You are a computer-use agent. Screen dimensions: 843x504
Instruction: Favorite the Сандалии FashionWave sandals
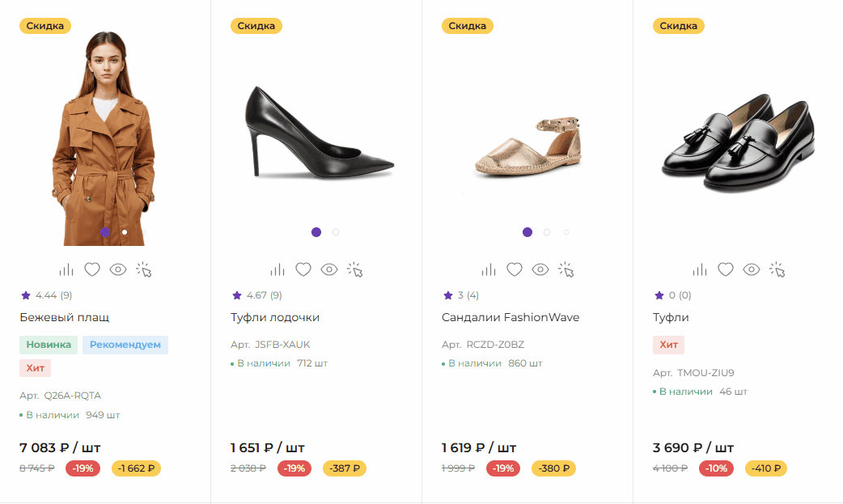515,269
